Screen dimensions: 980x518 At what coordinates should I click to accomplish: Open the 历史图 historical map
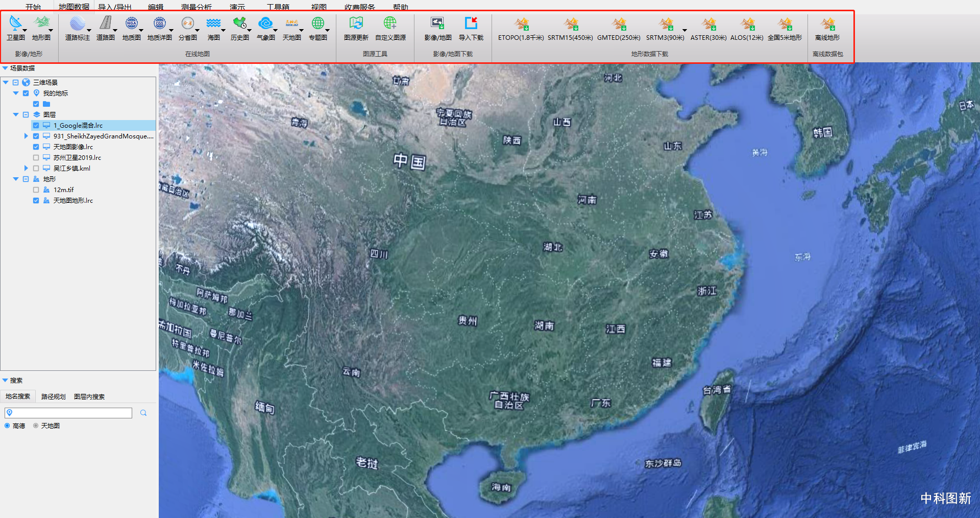239,23
